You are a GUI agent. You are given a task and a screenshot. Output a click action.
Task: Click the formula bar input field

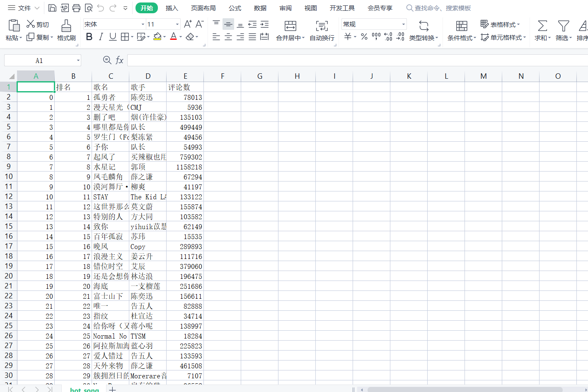357,60
